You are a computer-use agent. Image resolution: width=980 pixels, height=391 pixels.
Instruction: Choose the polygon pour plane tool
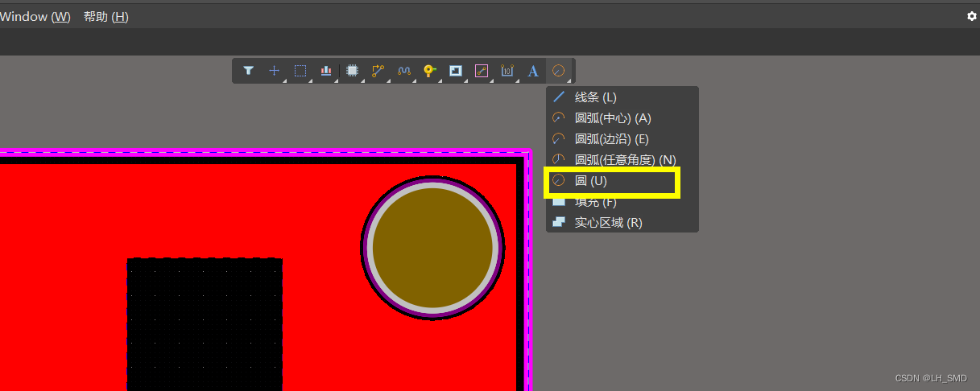click(456, 71)
